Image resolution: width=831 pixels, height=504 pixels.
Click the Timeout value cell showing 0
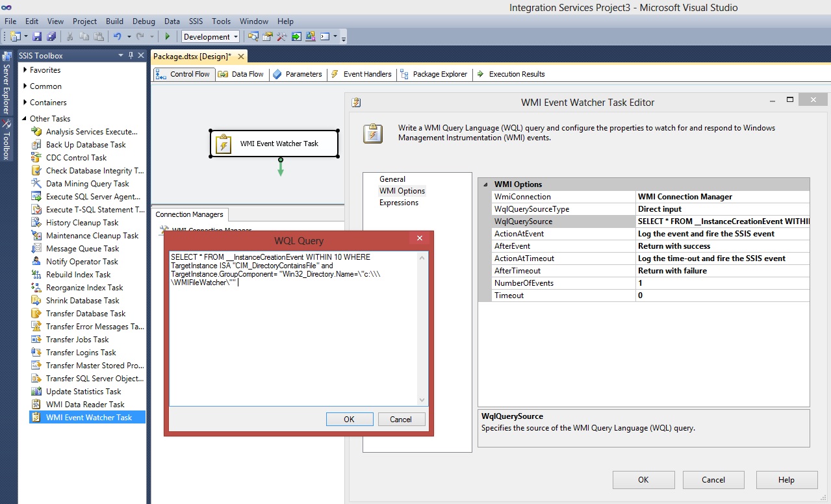pyautogui.click(x=722, y=296)
